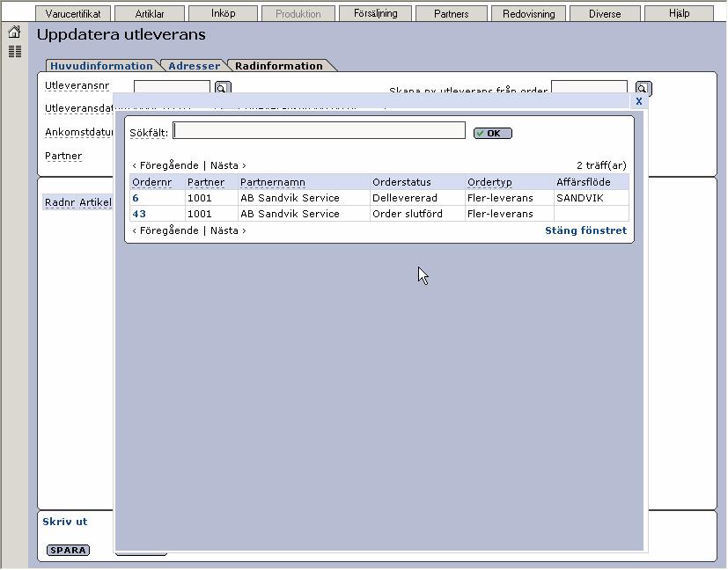Open search icon beside 'från order' field
728x570 pixels.
coord(643,88)
